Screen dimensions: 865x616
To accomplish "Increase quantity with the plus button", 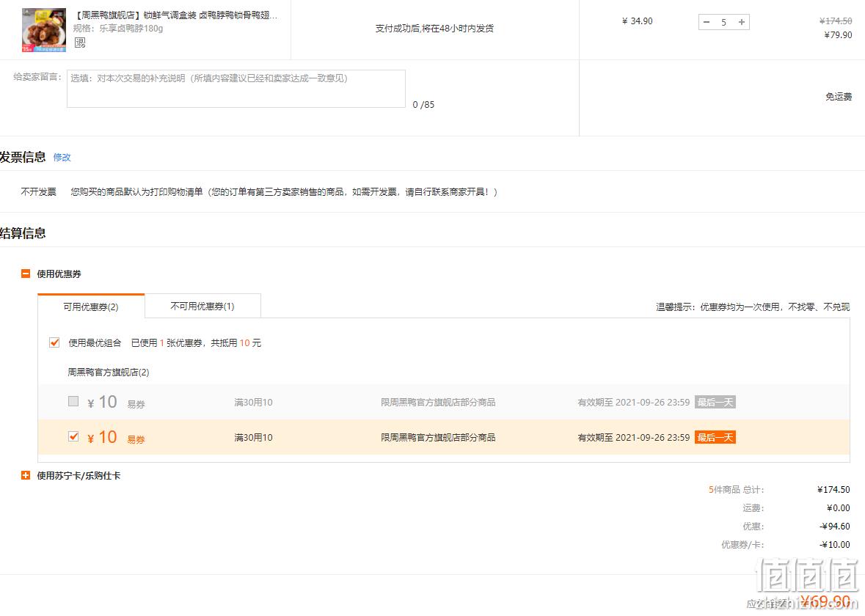I will [742, 22].
